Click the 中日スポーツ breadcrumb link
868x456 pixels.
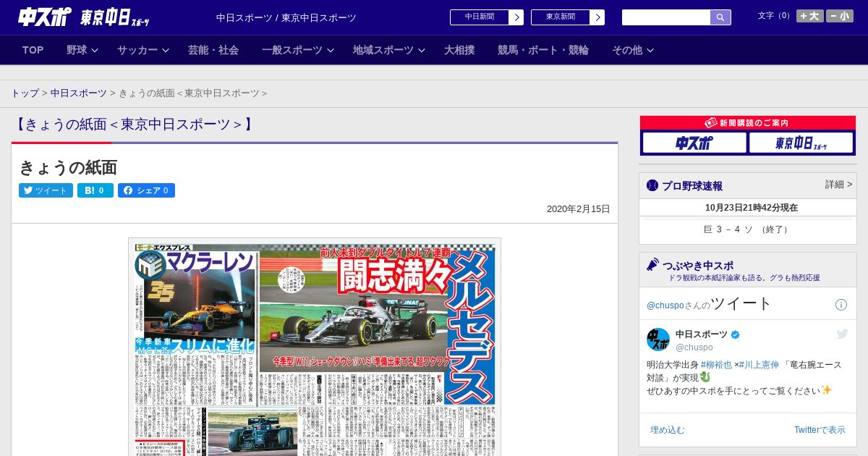pyautogui.click(x=79, y=93)
